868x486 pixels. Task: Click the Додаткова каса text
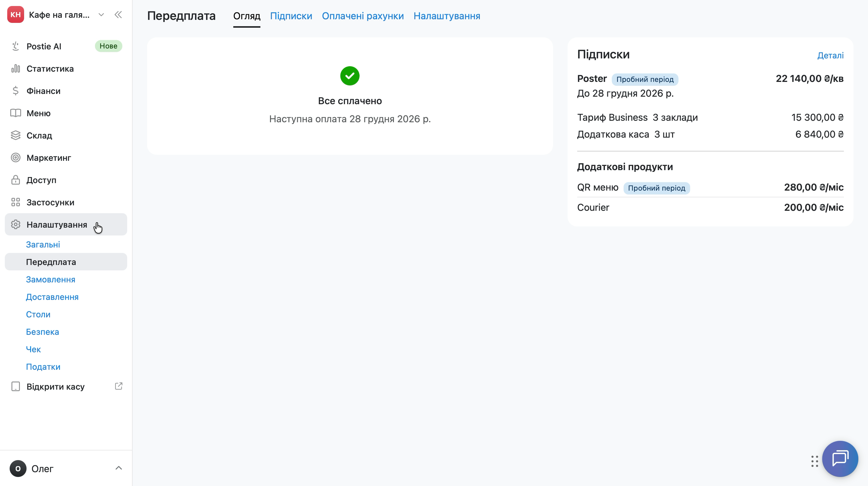click(613, 134)
